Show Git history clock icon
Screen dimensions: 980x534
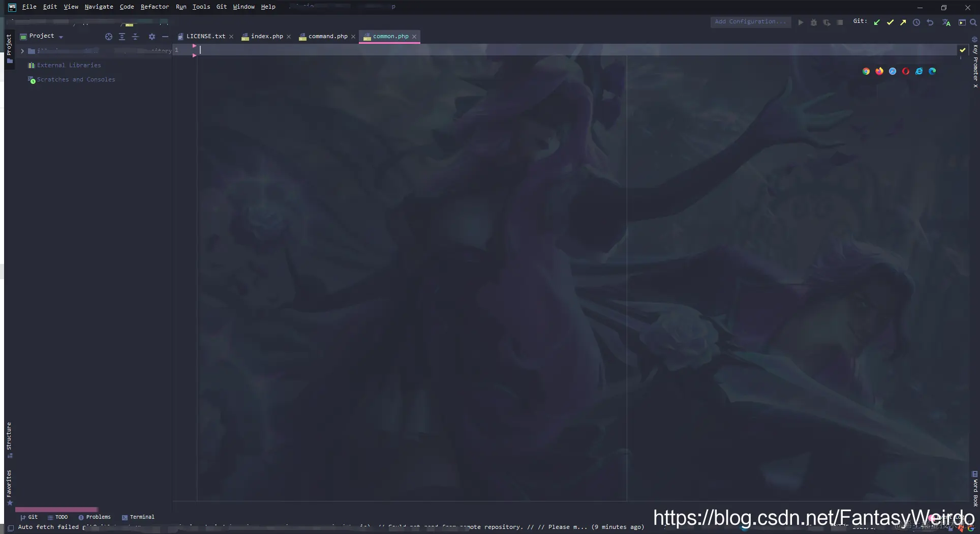point(916,22)
